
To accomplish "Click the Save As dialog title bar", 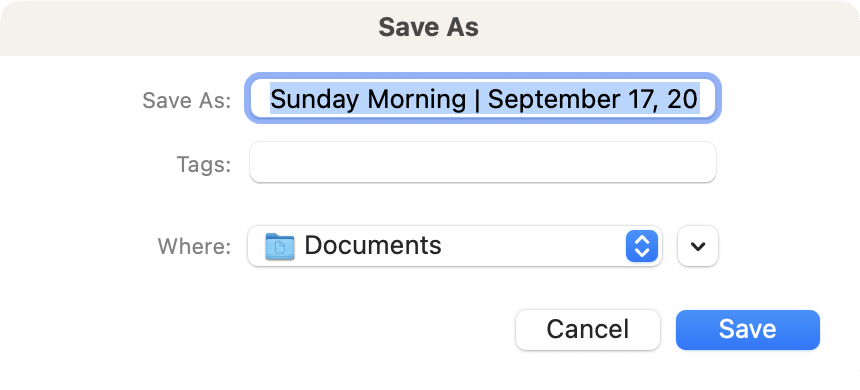I will (430, 27).
